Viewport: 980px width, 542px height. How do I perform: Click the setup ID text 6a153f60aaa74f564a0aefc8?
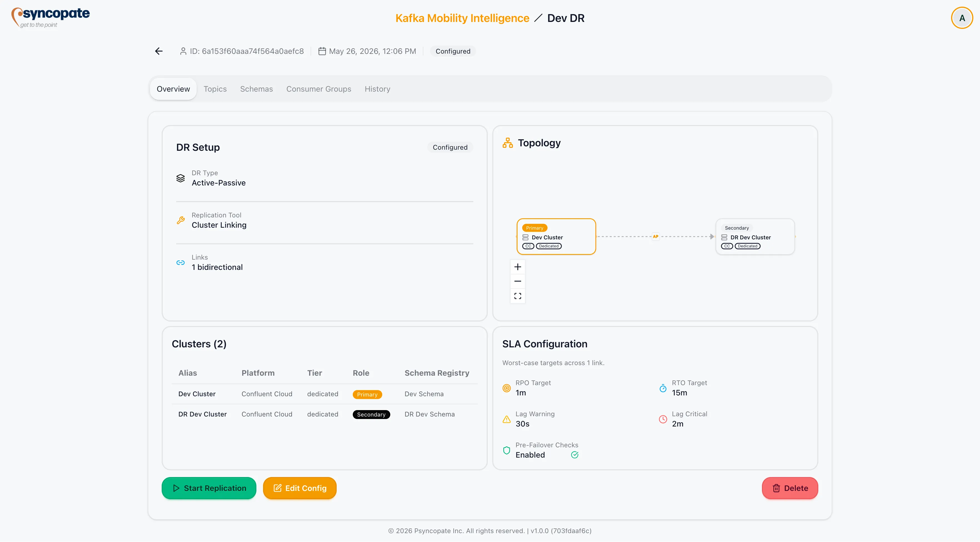[x=252, y=51]
